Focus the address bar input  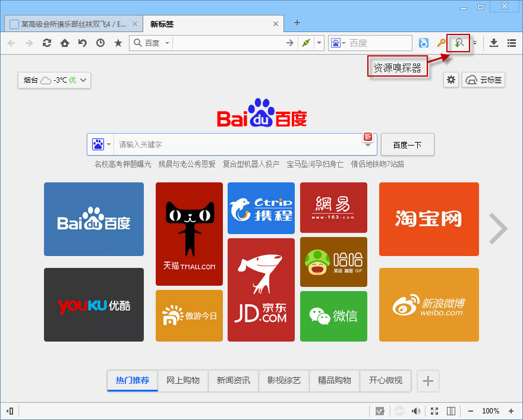click(229, 43)
